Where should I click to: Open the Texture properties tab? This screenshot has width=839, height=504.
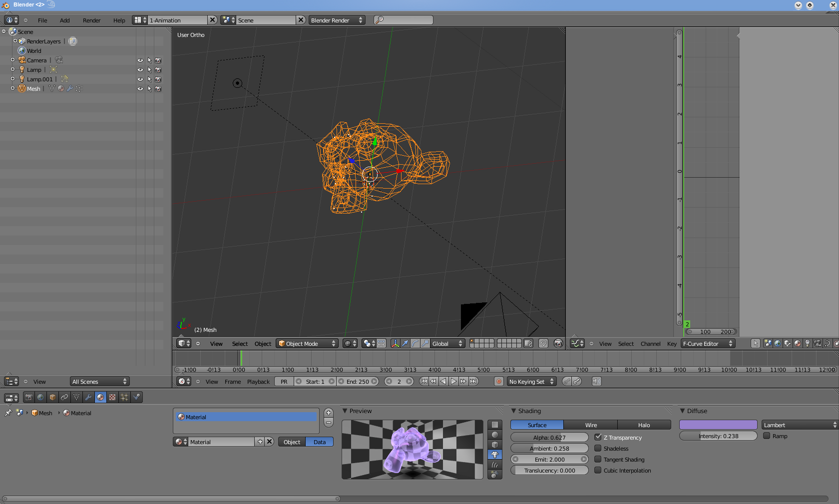click(112, 397)
